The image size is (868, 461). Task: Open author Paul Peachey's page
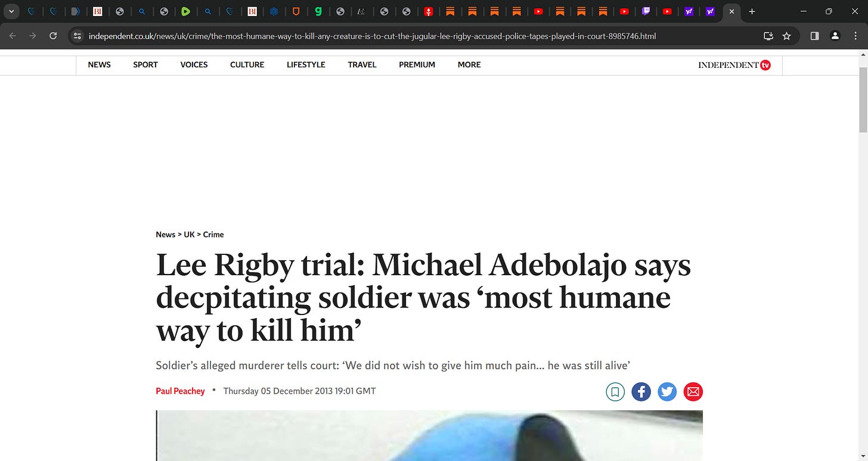tap(180, 391)
